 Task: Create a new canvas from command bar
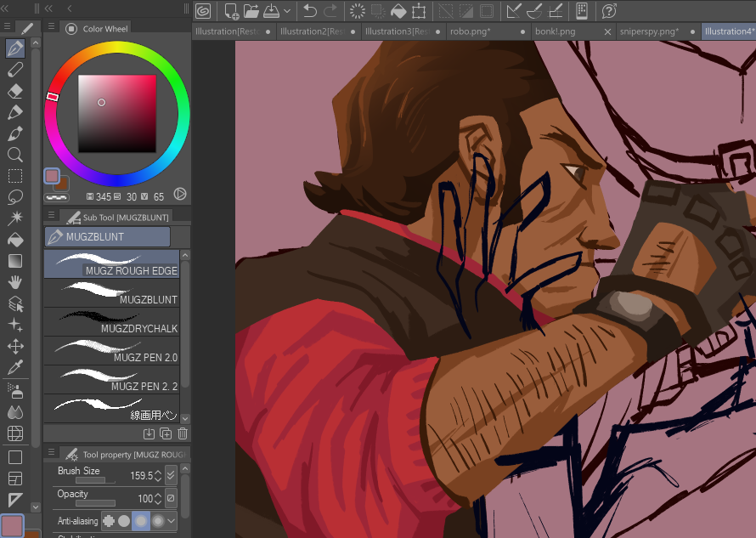point(231,10)
